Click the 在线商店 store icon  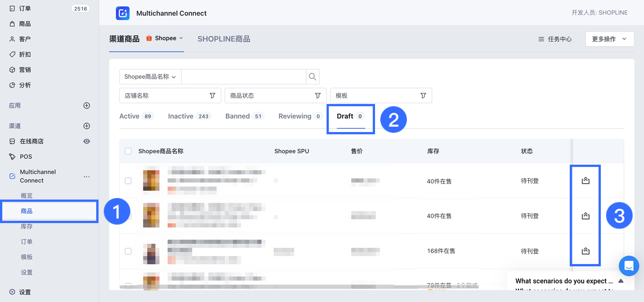[x=12, y=141]
